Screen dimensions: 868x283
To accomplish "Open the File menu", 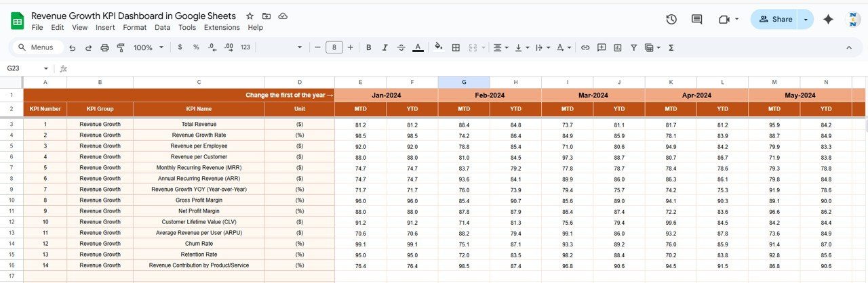I will pyautogui.click(x=37, y=27).
